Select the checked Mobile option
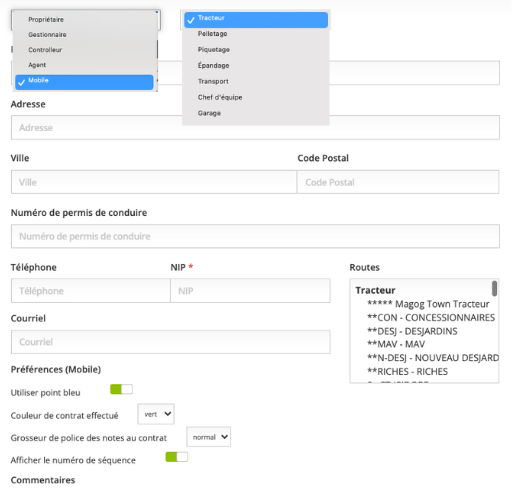 [84, 82]
